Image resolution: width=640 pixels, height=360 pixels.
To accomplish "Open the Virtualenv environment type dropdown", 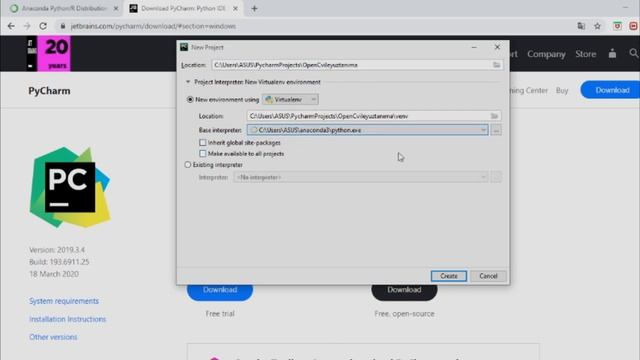I will coord(290,99).
